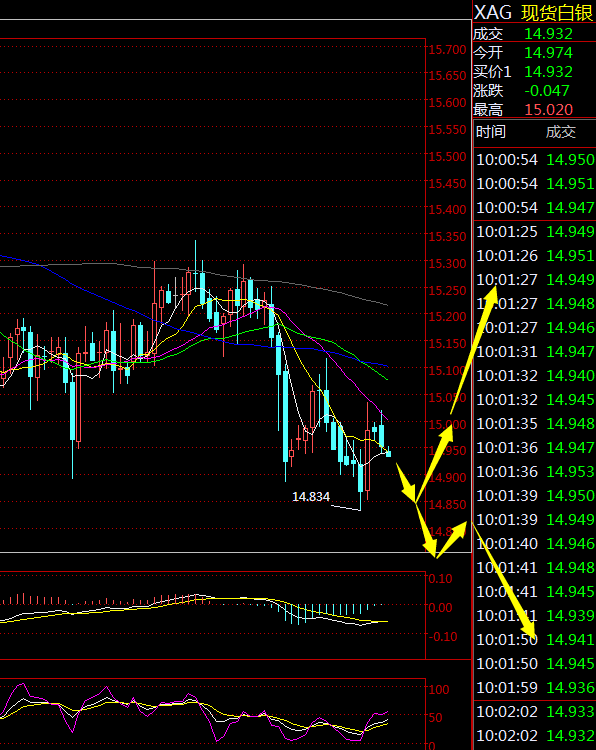Select the 10:01:50 tick priced 14.945
Screen dimensions: 596x750
[535, 664]
